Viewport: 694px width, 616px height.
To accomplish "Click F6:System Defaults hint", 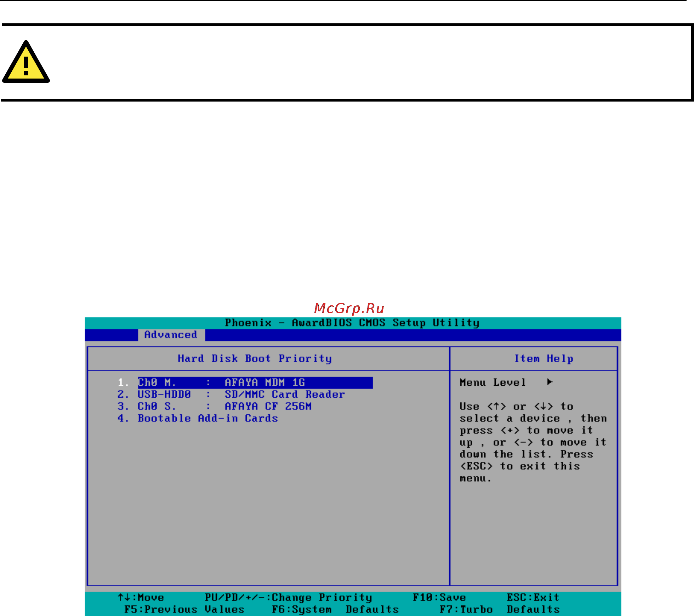I will click(335, 610).
